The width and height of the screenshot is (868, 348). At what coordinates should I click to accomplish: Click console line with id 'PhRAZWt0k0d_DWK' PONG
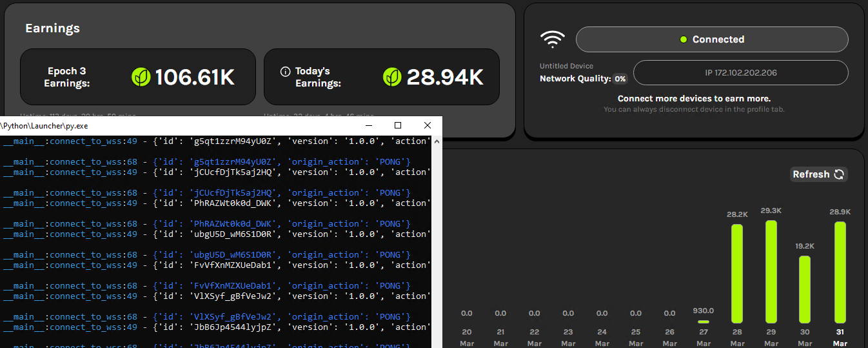pos(206,223)
